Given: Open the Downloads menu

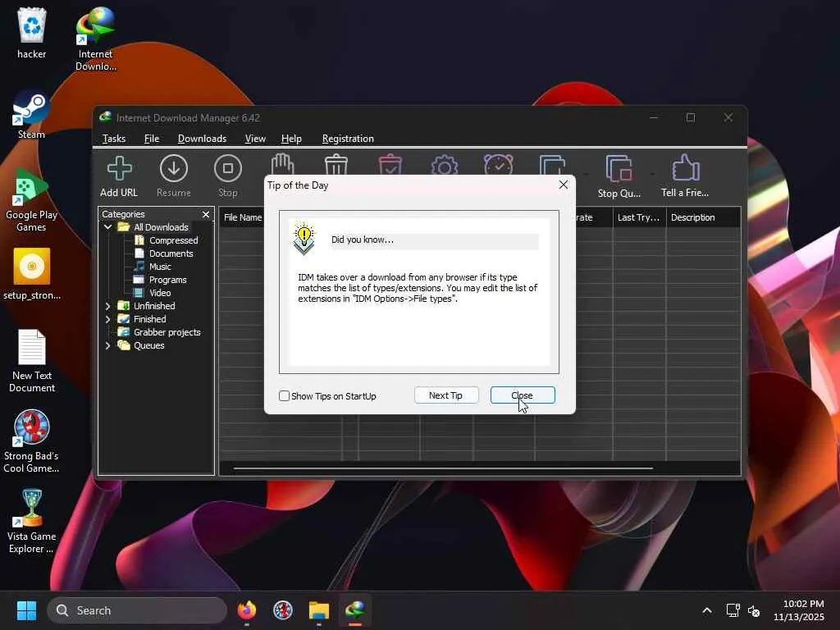Looking at the screenshot, I should pos(202,139).
